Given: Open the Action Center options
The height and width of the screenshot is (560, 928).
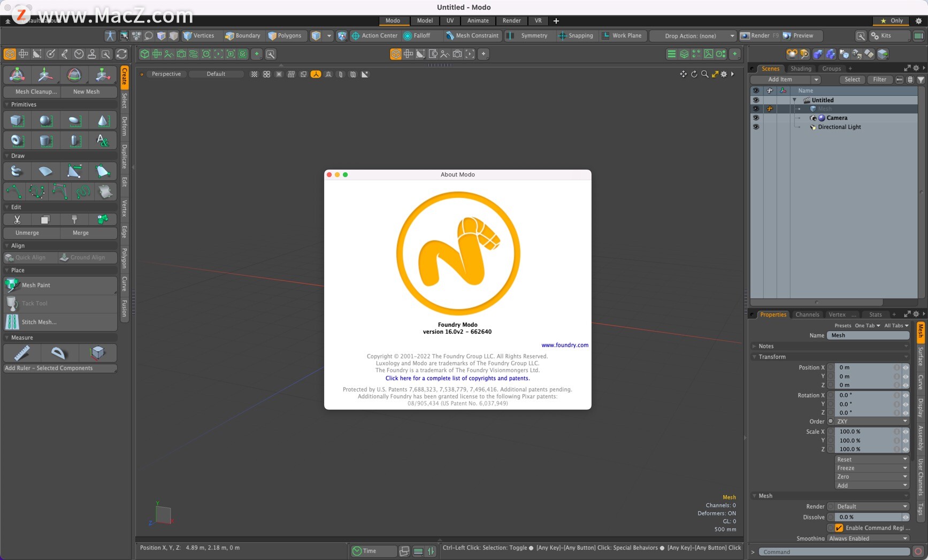Looking at the screenshot, I should 374,36.
